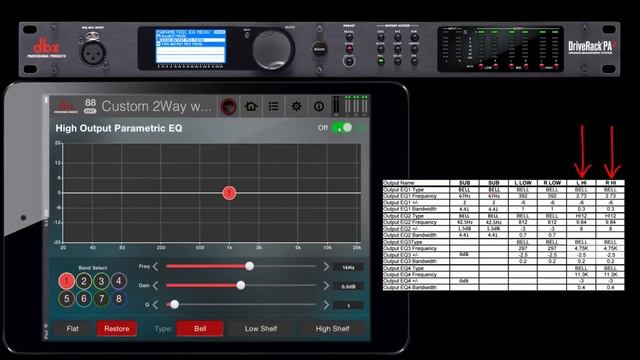Click the data wheel on DriveRack unit

pos(272,49)
